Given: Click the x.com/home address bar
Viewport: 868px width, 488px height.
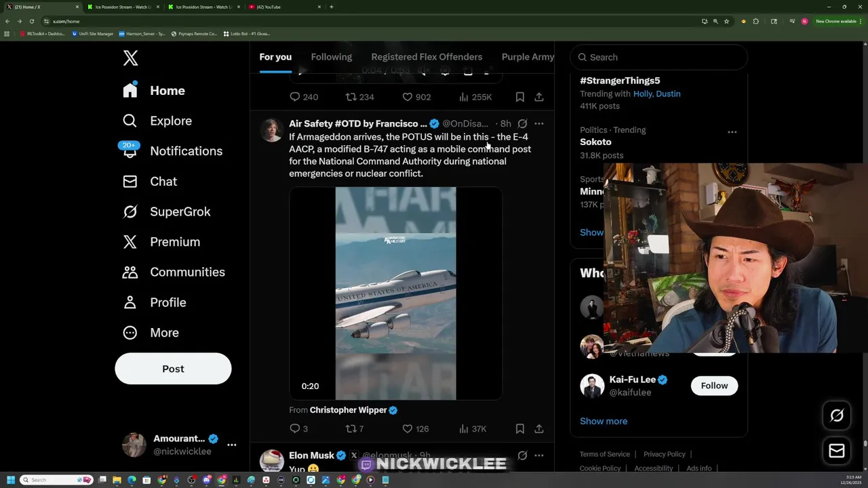Looking at the screenshot, I should 366,21.
